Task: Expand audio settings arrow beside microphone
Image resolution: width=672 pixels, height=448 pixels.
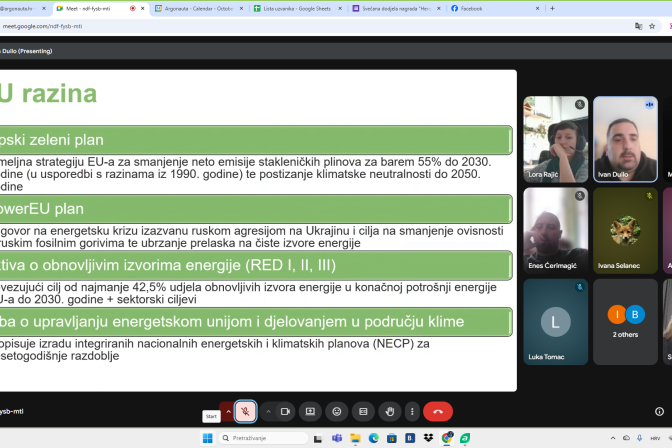Action: point(228,411)
